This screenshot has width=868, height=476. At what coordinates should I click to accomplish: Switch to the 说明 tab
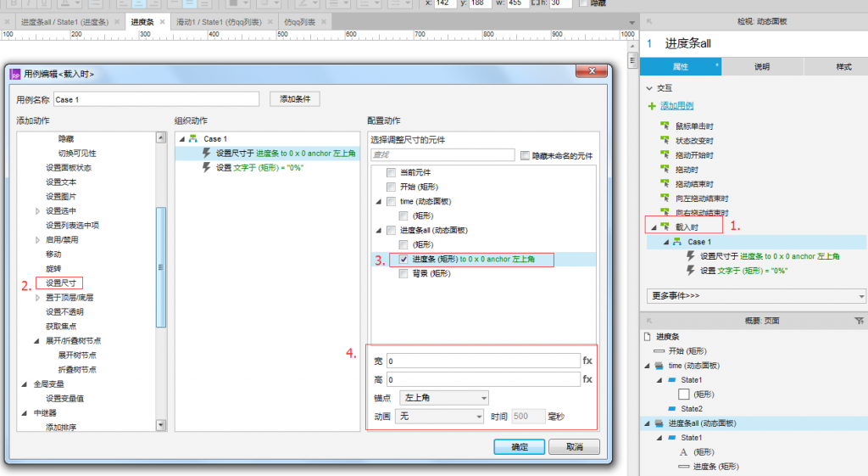point(762,66)
